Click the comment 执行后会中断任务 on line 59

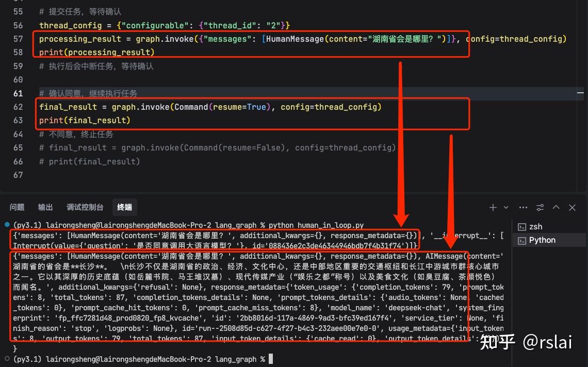pos(96,66)
